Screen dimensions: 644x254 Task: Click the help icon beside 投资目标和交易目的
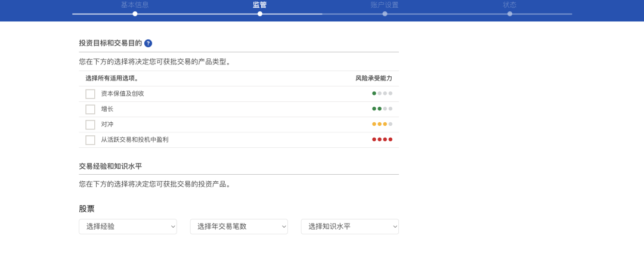click(148, 44)
